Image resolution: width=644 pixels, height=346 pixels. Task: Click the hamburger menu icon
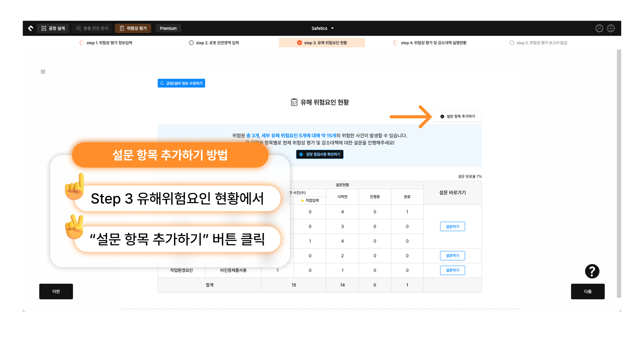pos(43,72)
